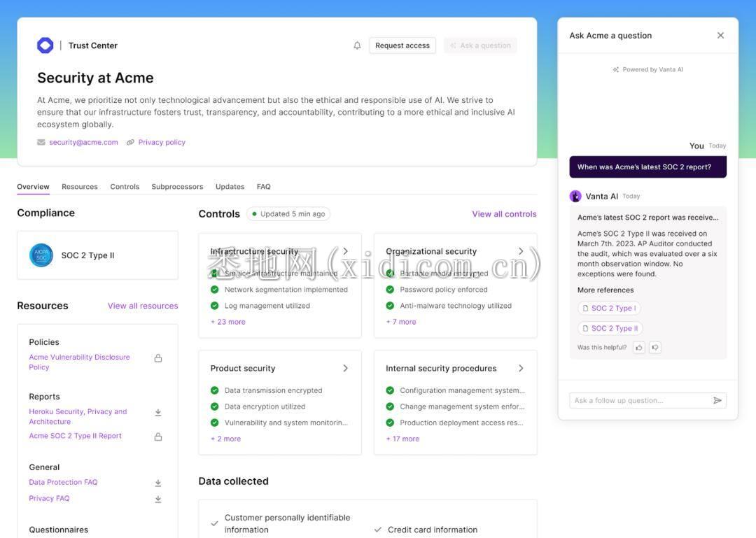The image size is (756, 538).
Task: Click green check beside Production deployment access
Action: [x=390, y=423]
